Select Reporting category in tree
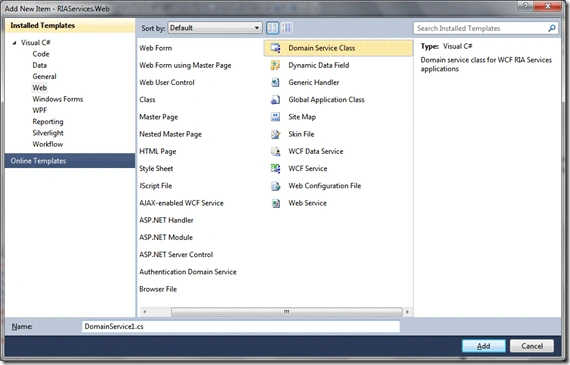The height and width of the screenshot is (365, 570). click(x=48, y=121)
